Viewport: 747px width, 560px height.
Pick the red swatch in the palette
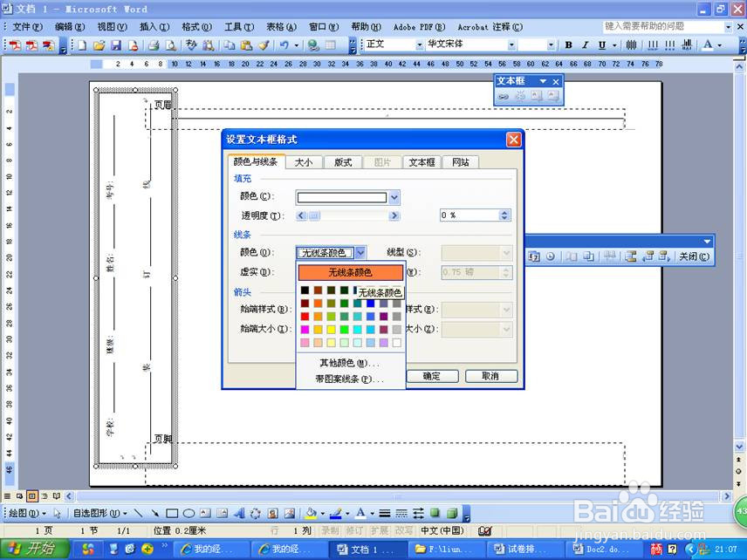point(305,316)
